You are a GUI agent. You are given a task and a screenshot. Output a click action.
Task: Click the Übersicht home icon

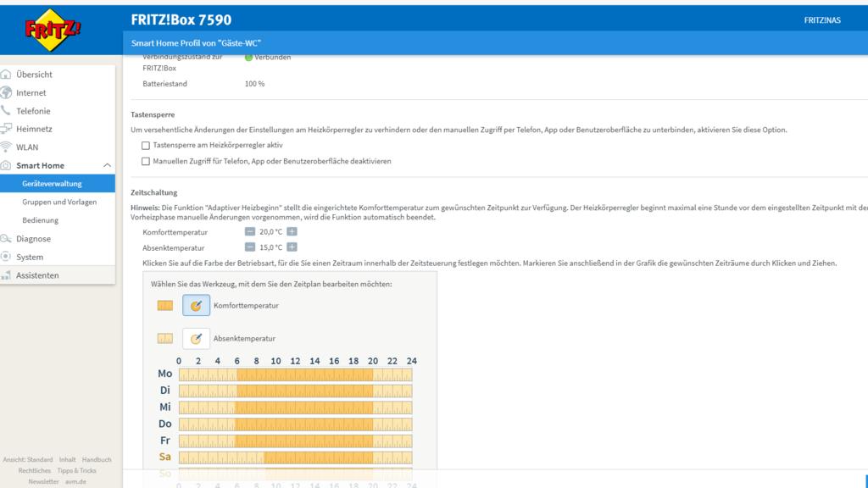click(6, 75)
